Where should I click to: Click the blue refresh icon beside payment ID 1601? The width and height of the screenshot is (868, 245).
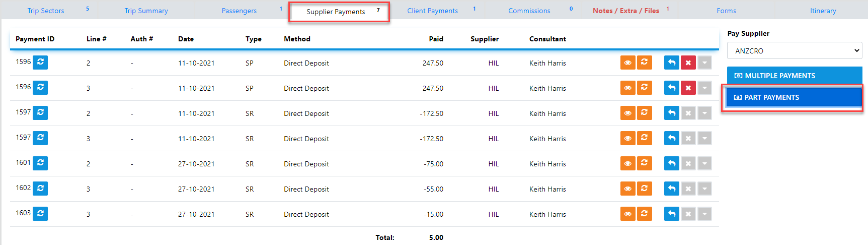[x=40, y=163]
